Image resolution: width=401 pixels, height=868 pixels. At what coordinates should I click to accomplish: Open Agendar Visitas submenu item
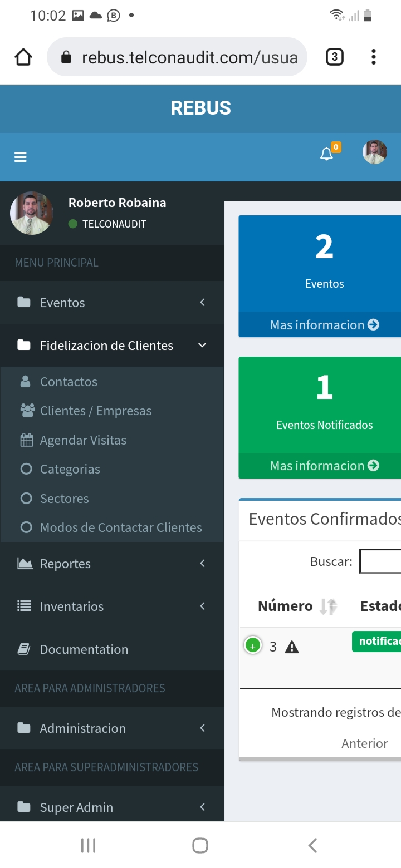pos(113,440)
